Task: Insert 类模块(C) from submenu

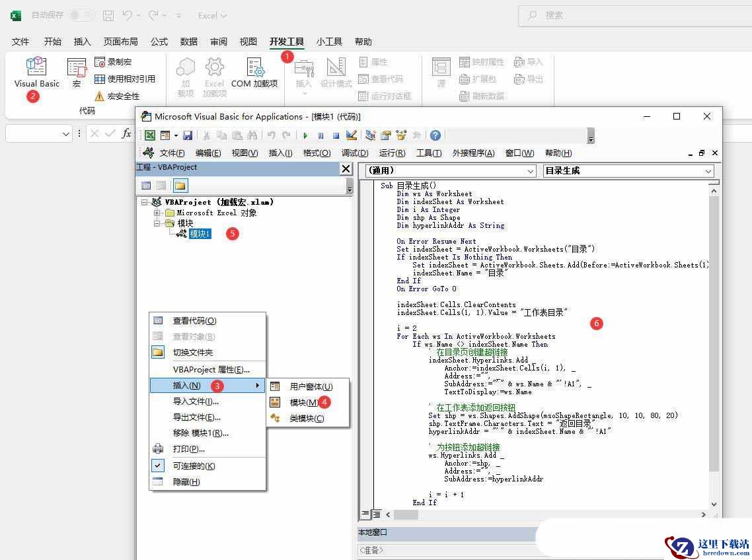Action: [307, 418]
